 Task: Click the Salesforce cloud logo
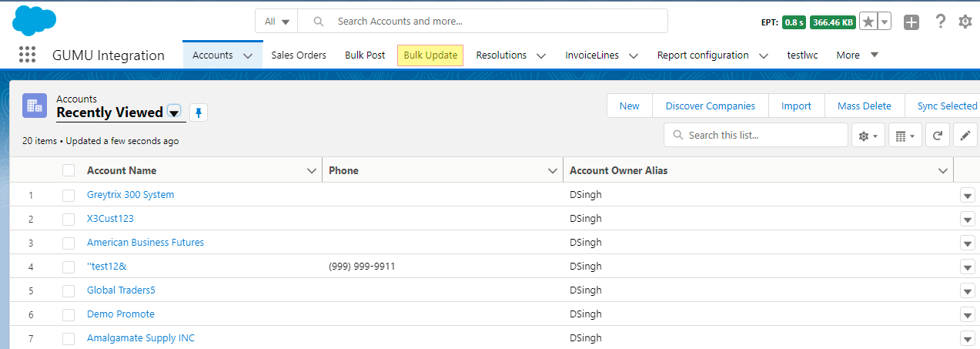coord(34,21)
